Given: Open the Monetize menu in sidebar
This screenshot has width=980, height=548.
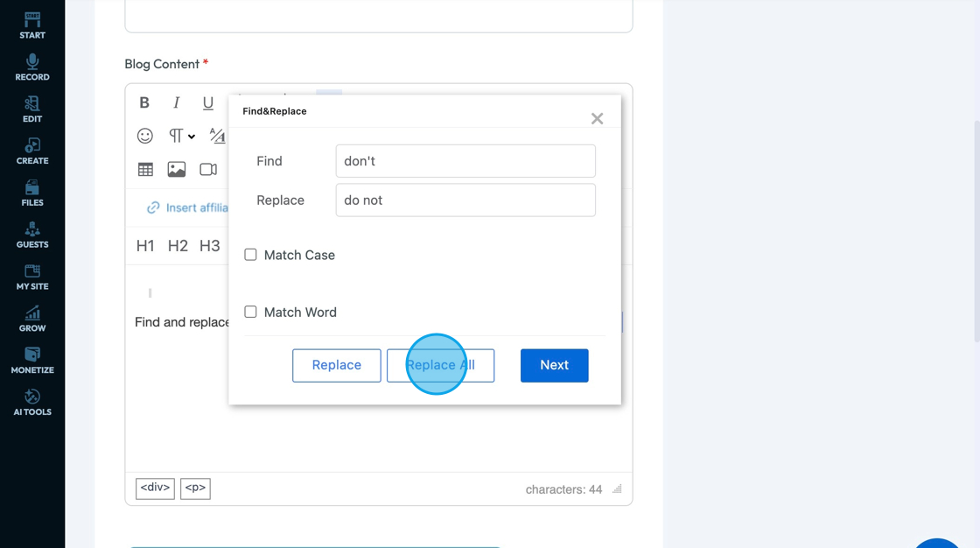Looking at the screenshot, I should click(x=32, y=360).
